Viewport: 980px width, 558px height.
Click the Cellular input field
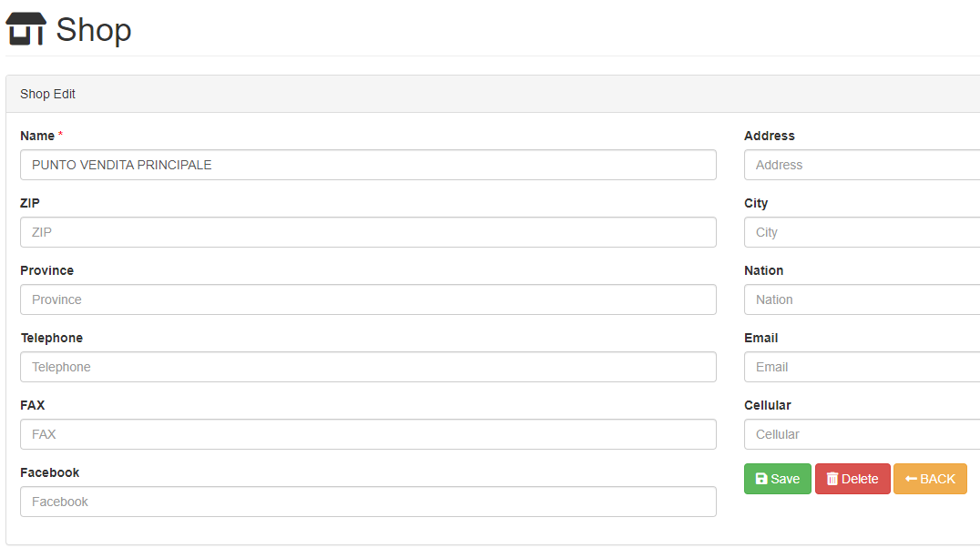862,434
